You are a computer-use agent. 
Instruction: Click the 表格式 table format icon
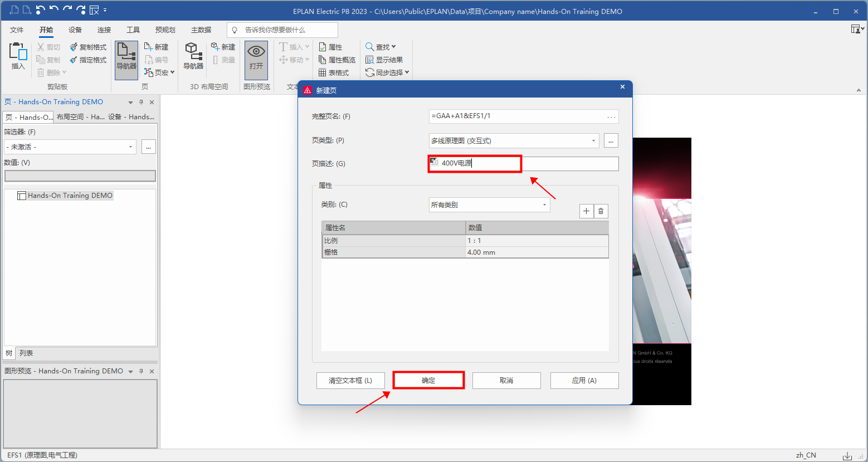[323, 72]
